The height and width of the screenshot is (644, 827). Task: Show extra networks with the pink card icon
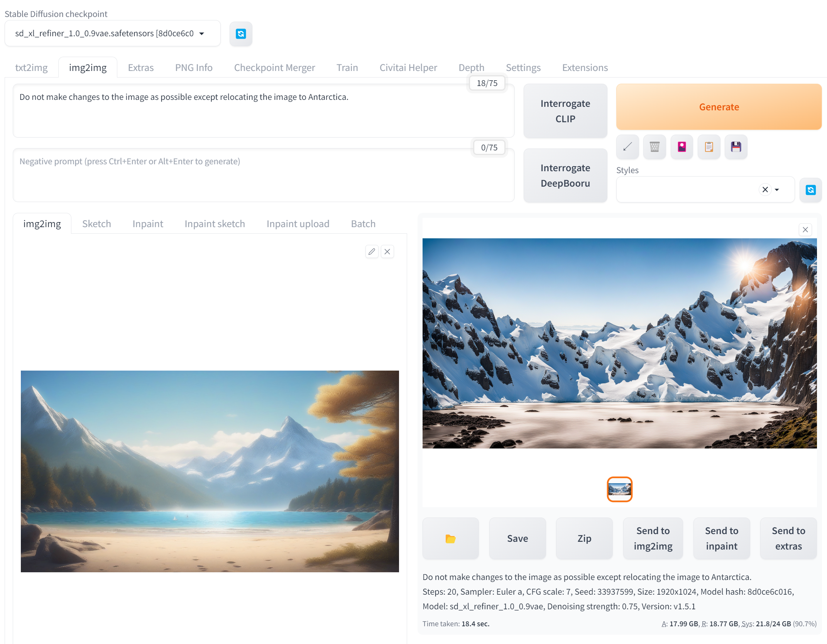[x=682, y=147]
